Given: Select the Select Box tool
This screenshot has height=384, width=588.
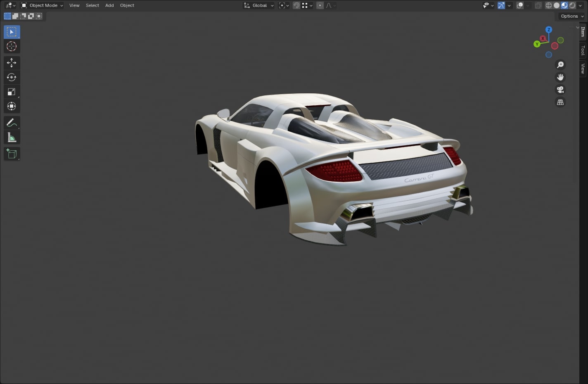Looking at the screenshot, I should [12, 32].
